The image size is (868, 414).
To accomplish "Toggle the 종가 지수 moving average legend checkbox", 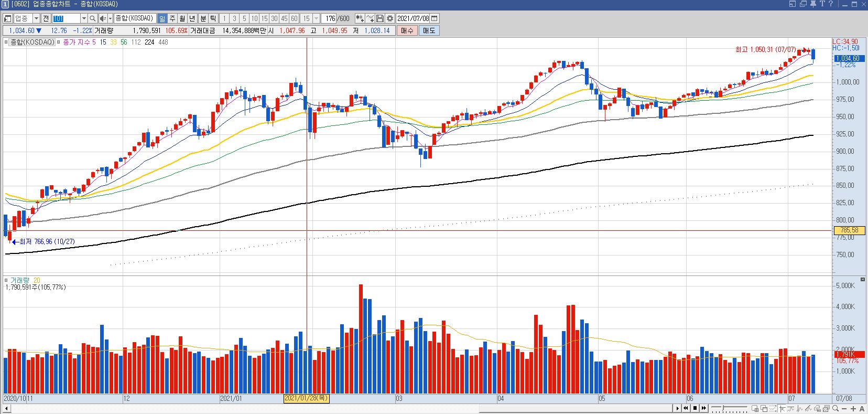I will point(59,42).
